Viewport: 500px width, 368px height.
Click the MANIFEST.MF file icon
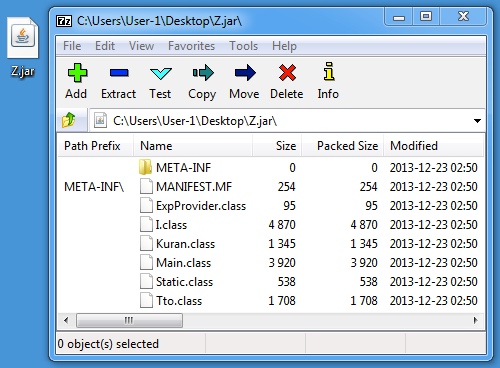click(146, 187)
